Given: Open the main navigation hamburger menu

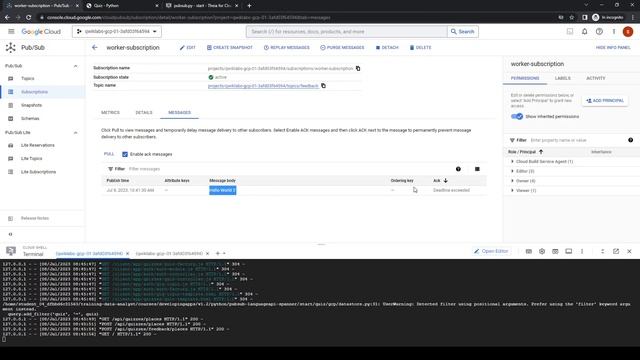Looking at the screenshot, I should pyautogui.click(x=11, y=31).
